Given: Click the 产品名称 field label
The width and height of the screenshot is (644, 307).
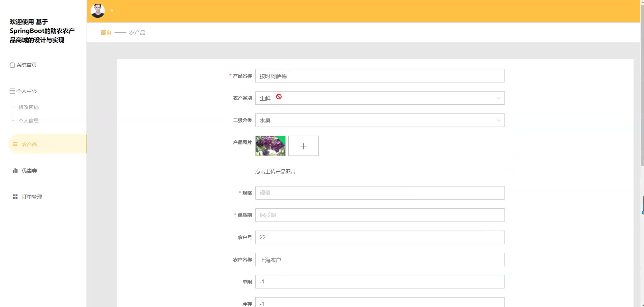Looking at the screenshot, I should (243, 76).
